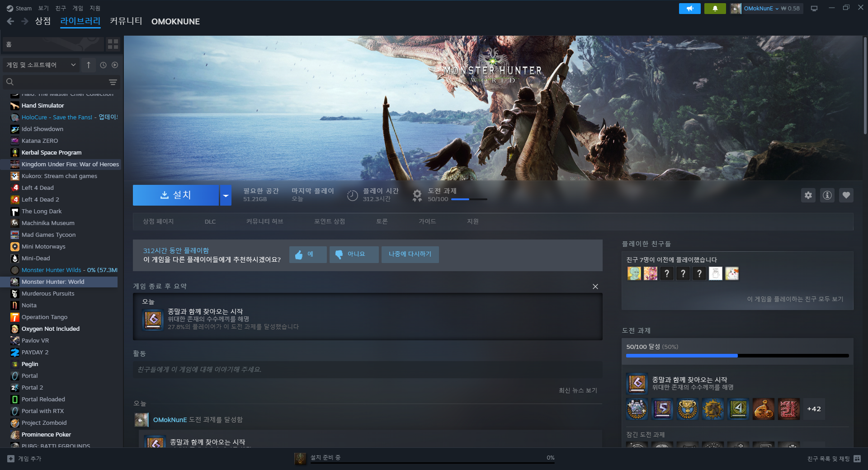Open the 친구 friends menu
868x470 pixels.
tap(61, 8)
